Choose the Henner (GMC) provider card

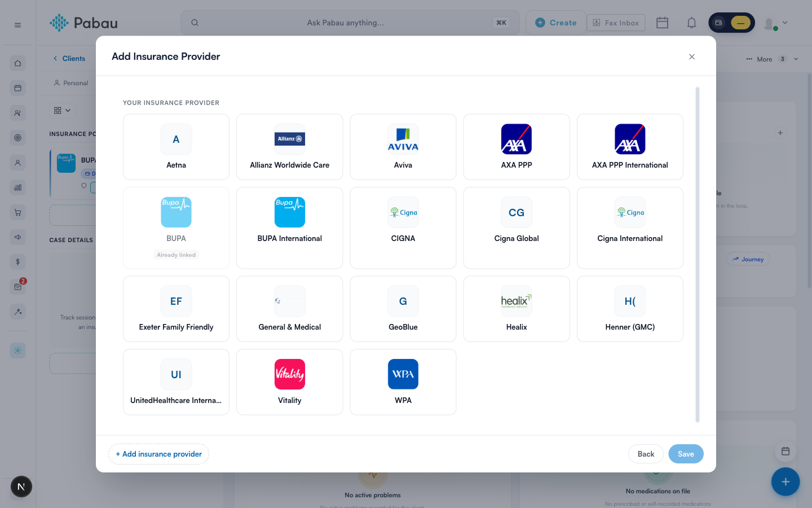coord(630,309)
